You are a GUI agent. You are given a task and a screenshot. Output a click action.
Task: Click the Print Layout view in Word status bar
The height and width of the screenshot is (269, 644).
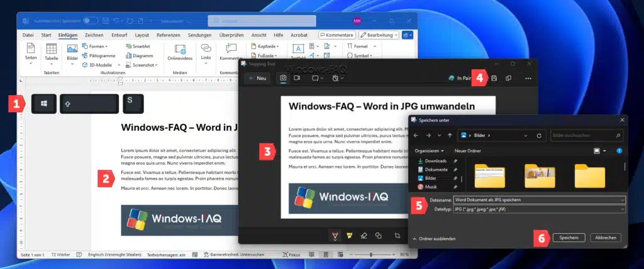(x=326, y=255)
